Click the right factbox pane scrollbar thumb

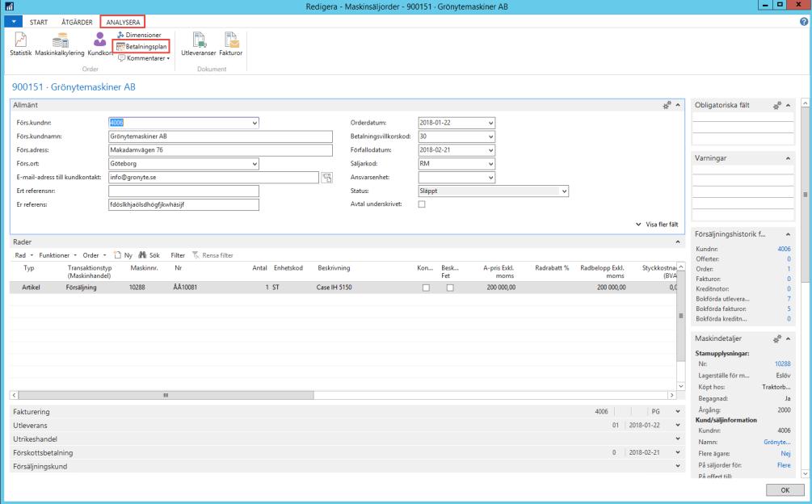coord(805,195)
